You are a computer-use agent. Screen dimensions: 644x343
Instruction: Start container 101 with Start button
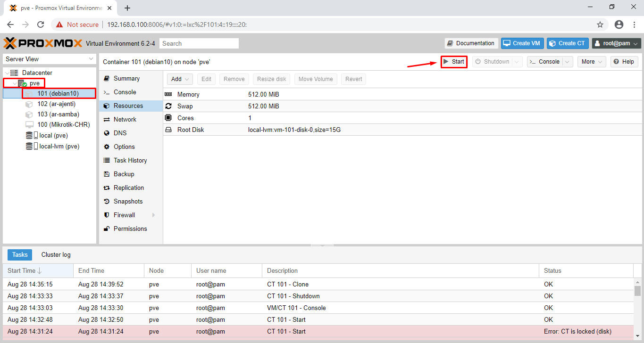click(454, 62)
